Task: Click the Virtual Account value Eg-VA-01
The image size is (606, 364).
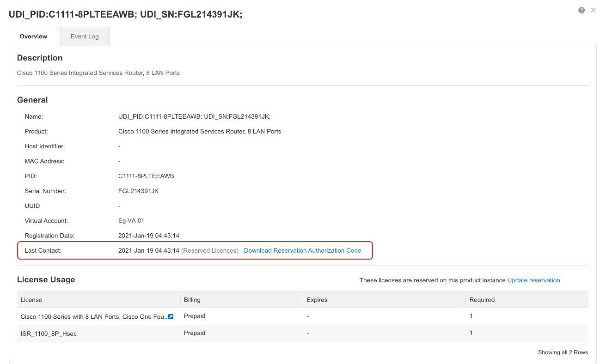Action: tap(131, 221)
